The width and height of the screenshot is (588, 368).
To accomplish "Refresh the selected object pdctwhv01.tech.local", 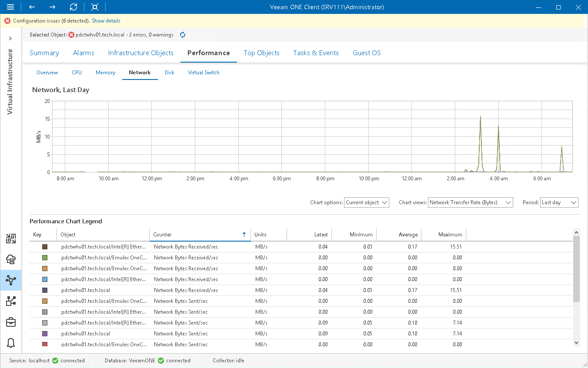I will (182, 35).
